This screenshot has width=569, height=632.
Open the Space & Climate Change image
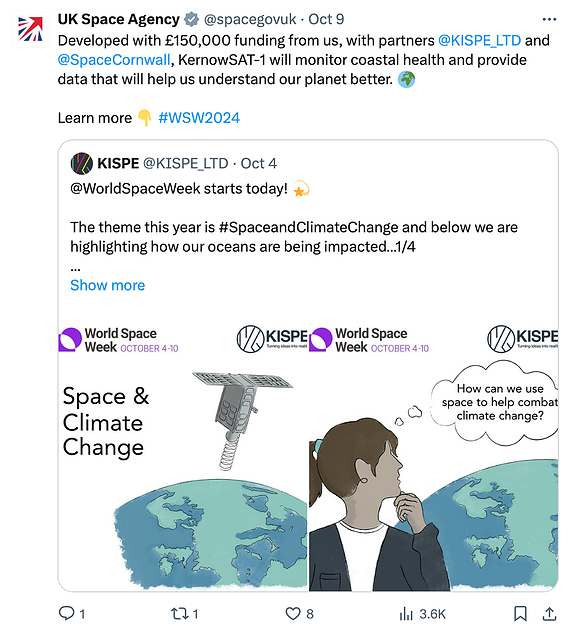[x=183, y=455]
